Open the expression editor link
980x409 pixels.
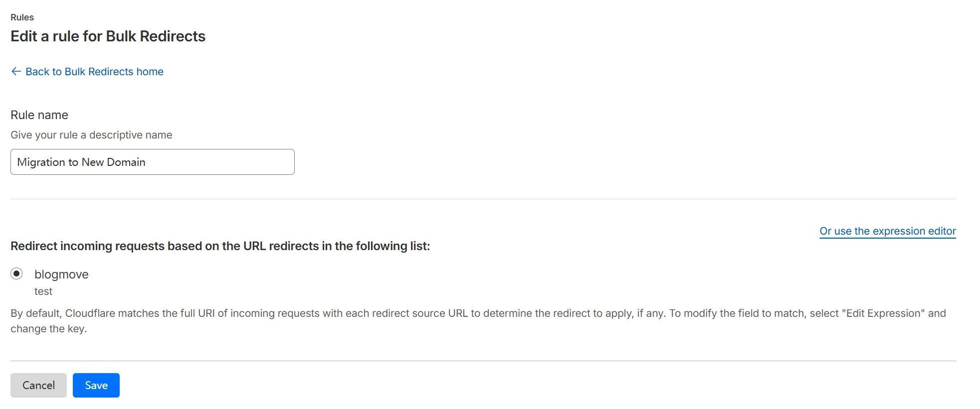tap(887, 231)
